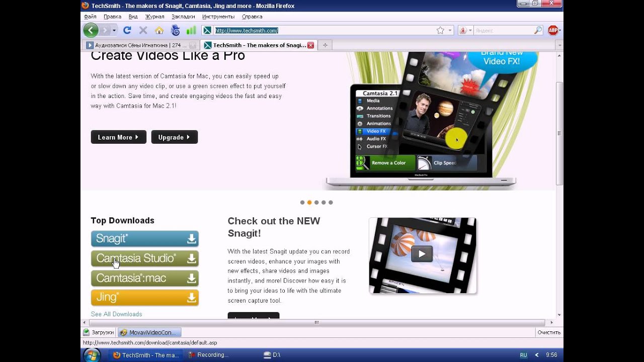The width and height of the screenshot is (644, 362).
Task: Open the Журнал menu
Action: click(x=155, y=17)
